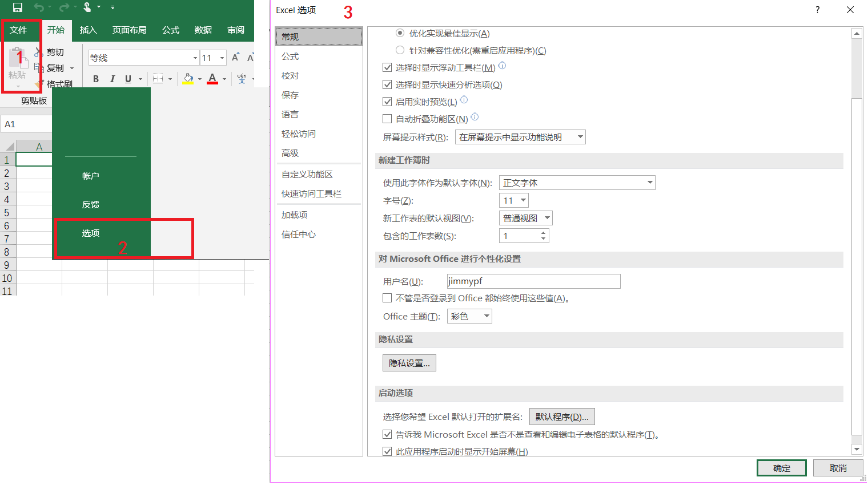The height and width of the screenshot is (485, 868).
Task: Open the Customize Quick Access Toolbar arrow
Action: pyautogui.click(x=112, y=7)
